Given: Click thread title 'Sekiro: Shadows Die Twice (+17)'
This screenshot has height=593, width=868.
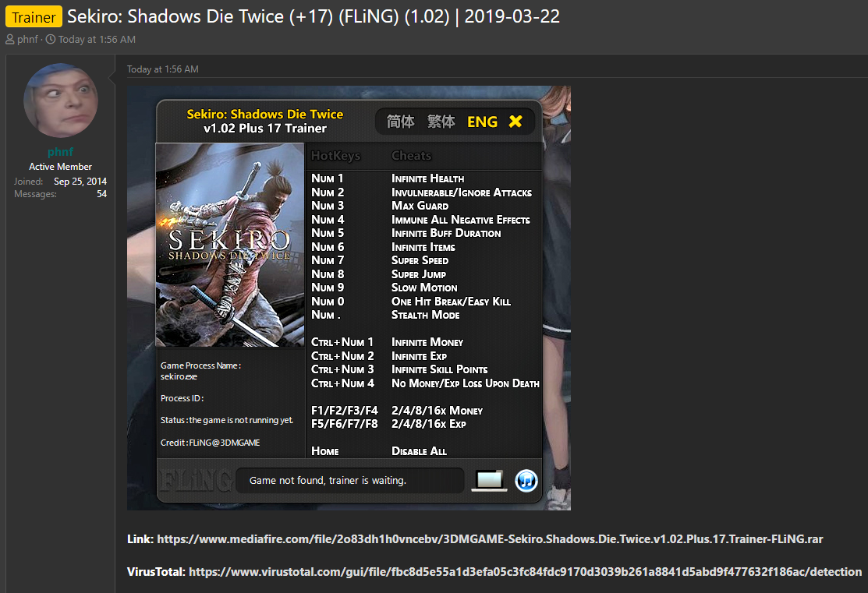Looking at the screenshot, I should coord(200,16).
